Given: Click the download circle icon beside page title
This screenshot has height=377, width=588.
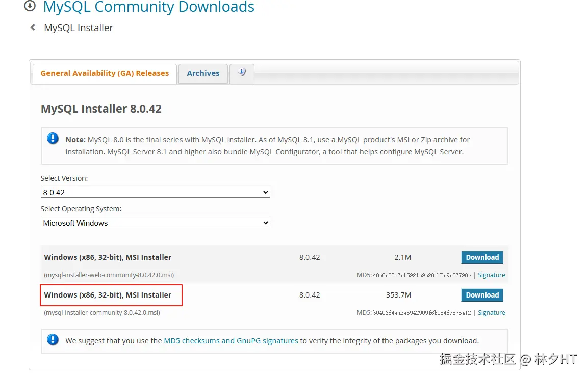Looking at the screenshot, I should pos(30,6).
